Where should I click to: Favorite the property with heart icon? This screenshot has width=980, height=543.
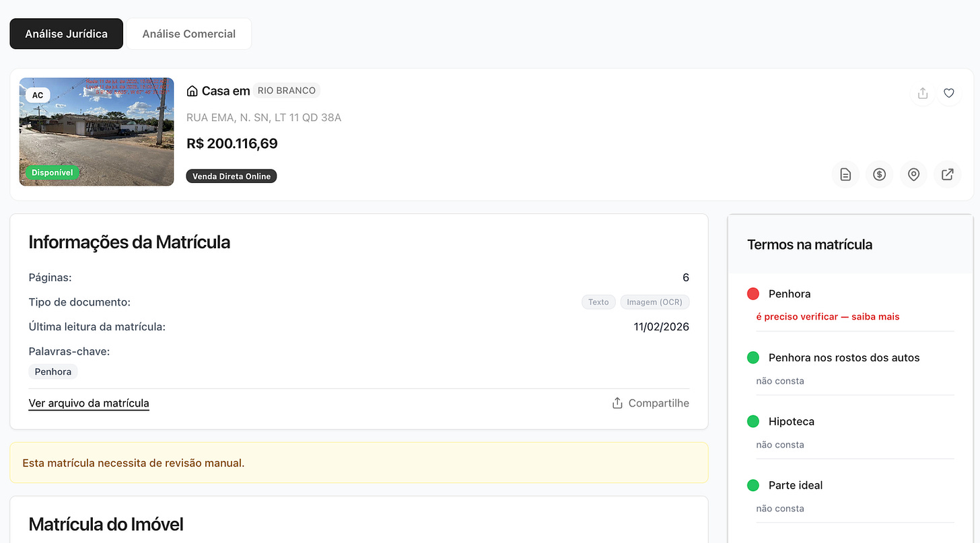pyautogui.click(x=948, y=93)
